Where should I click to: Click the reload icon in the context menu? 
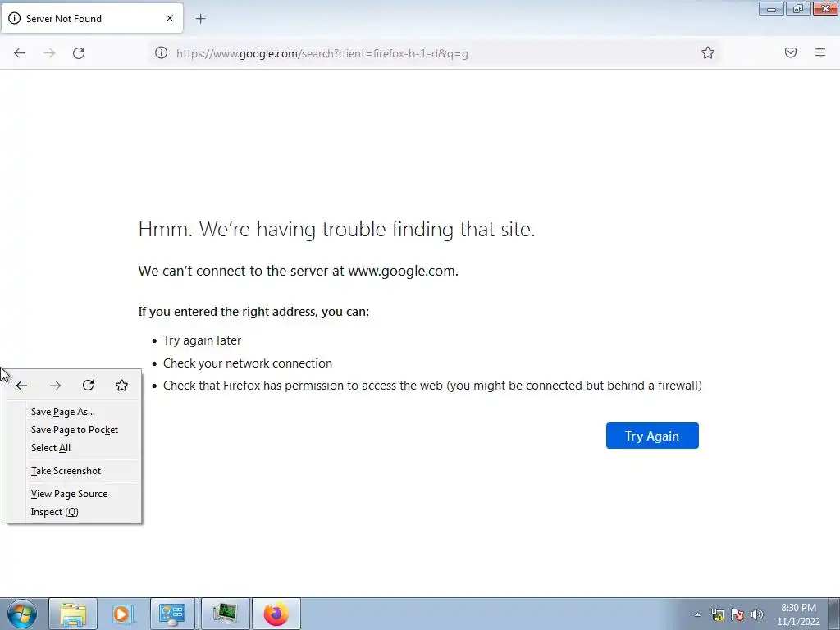click(x=89, y=386)
